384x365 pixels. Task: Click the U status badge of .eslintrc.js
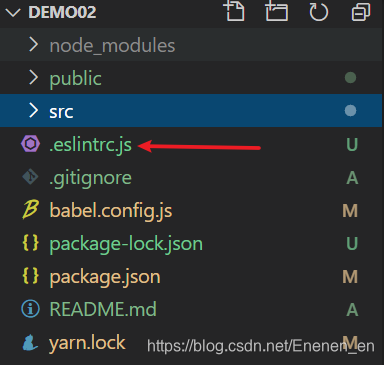pos(352,145)
